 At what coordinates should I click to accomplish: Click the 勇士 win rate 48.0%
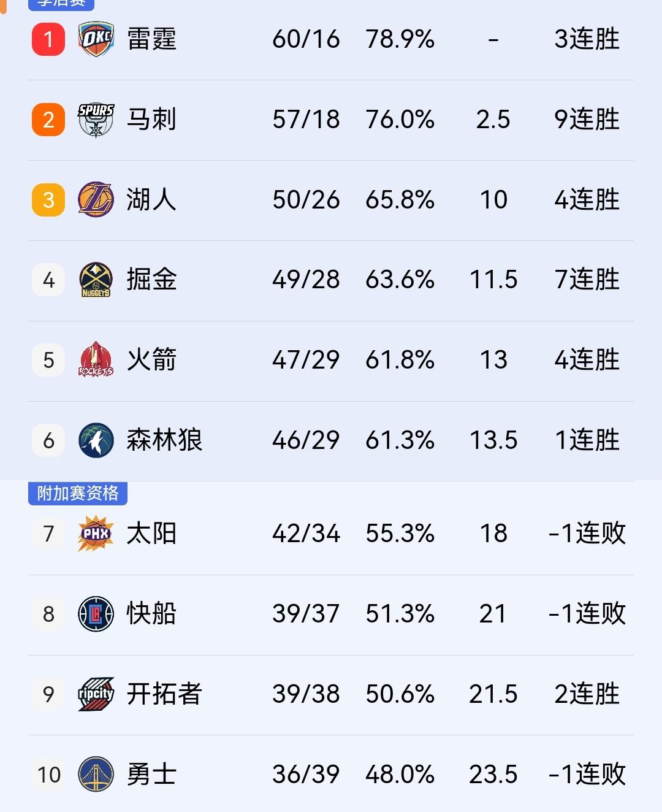tap(401, 775)
